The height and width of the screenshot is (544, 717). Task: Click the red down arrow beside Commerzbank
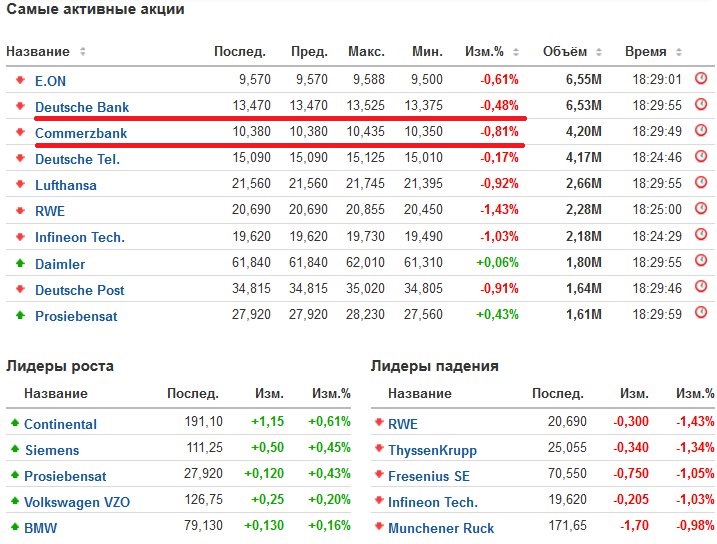tap(19, 132)
